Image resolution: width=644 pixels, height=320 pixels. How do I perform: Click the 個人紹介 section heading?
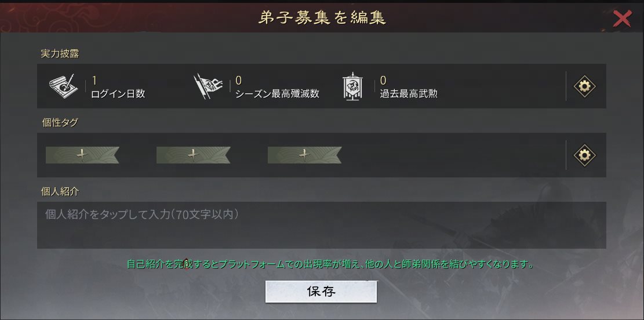(x=60, y=191)
